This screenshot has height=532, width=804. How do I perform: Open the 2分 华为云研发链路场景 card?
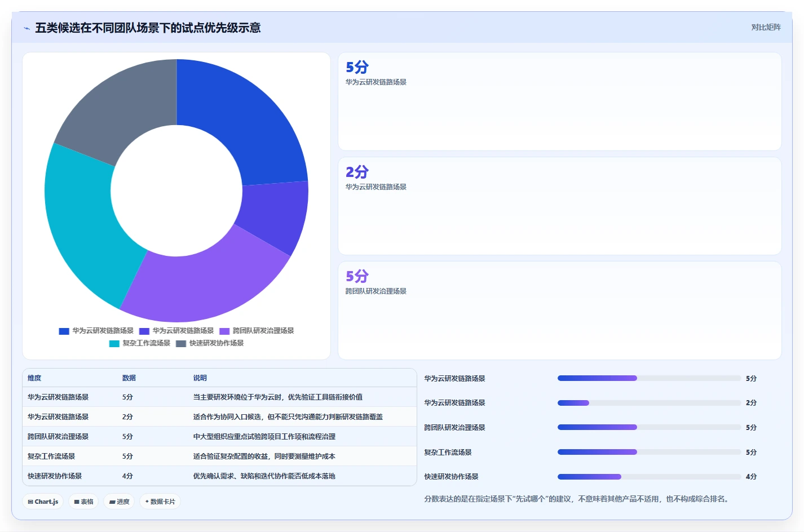point(559,206)
